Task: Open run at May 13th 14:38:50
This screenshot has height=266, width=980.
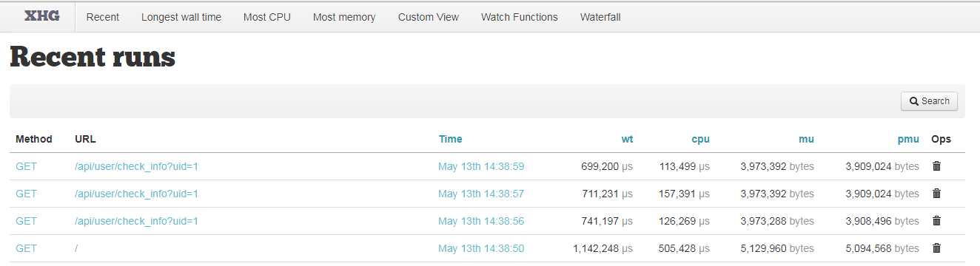Action: tap(481, 248)
